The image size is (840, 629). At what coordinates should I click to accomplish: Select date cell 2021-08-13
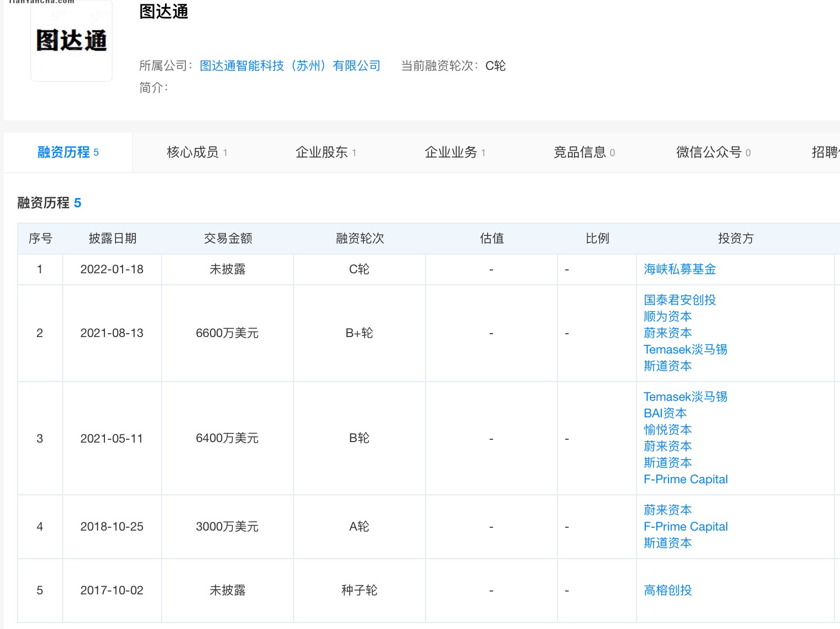[112, 333]
